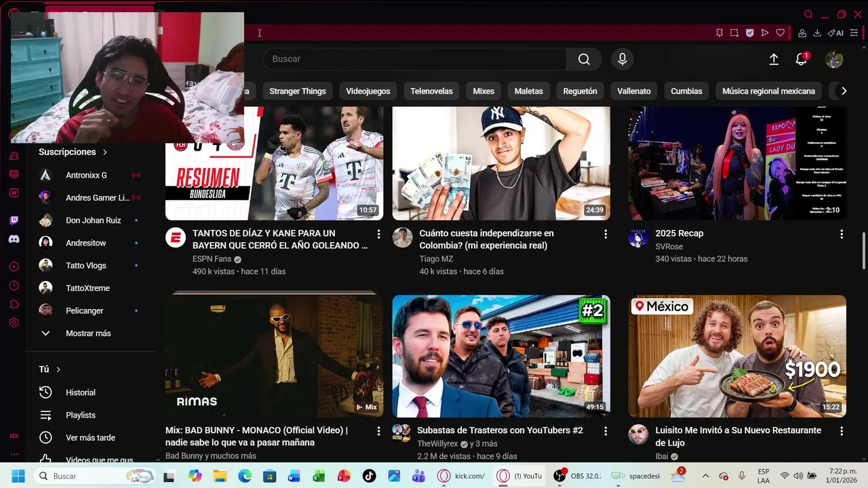Click the YouTube search magnifier button
Image resolution: width=868 pixels, height=488 pixels.
click(x=584, y=59)
